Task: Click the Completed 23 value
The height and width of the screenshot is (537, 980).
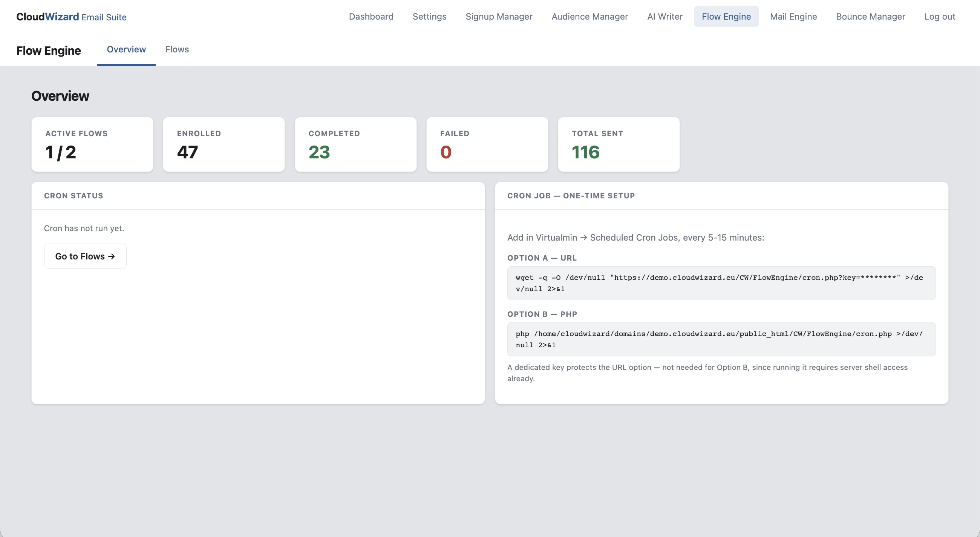Action: point(319,152)
